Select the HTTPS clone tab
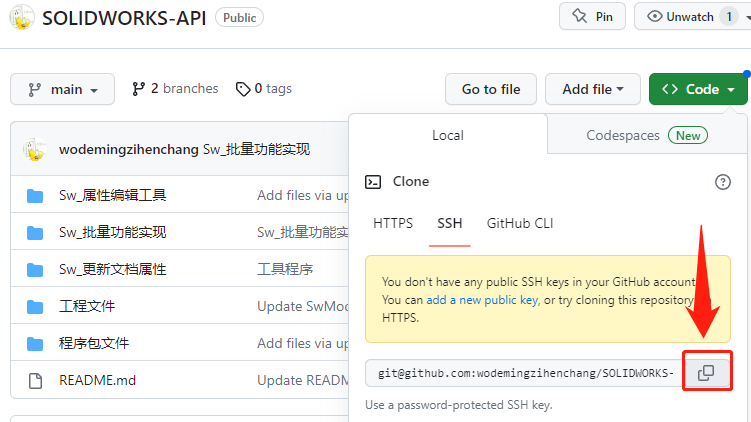751x422 pixels. [393, 223]
